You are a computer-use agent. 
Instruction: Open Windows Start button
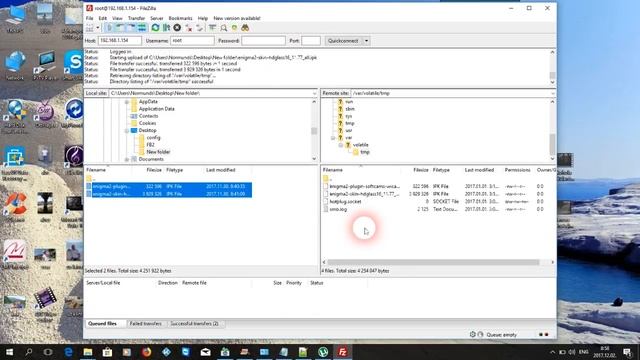point(9,352)
